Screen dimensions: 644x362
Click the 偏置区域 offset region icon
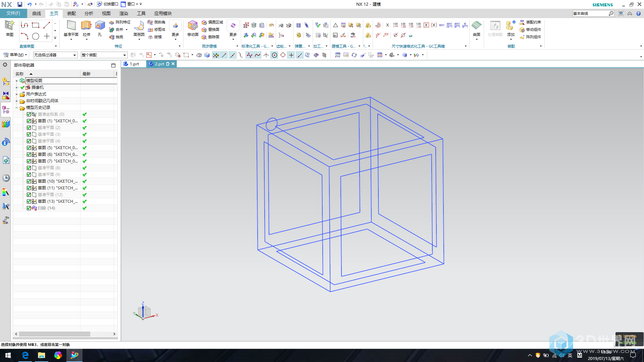pos(204,22)
